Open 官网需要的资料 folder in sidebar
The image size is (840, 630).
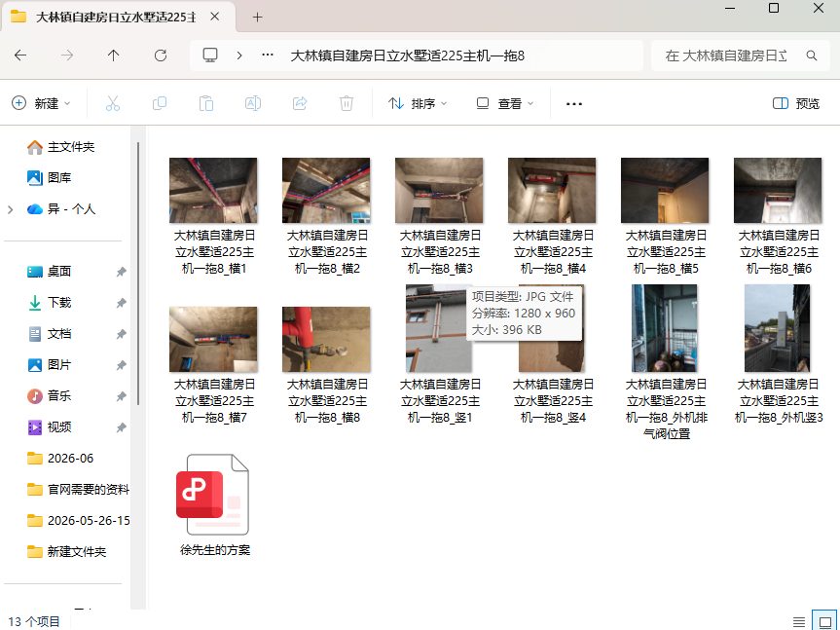click(78, 489)
